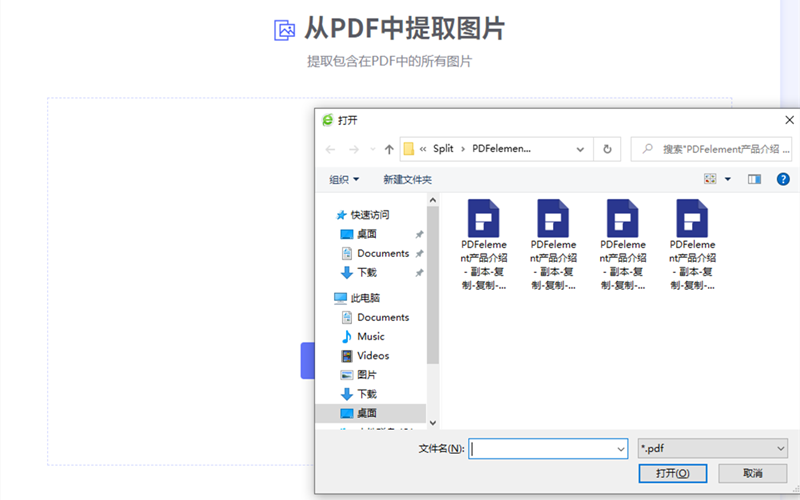The height and width of the screenshot is (500, 800).
Task: Click the change view icon
Action: click(x=710, y=179)
